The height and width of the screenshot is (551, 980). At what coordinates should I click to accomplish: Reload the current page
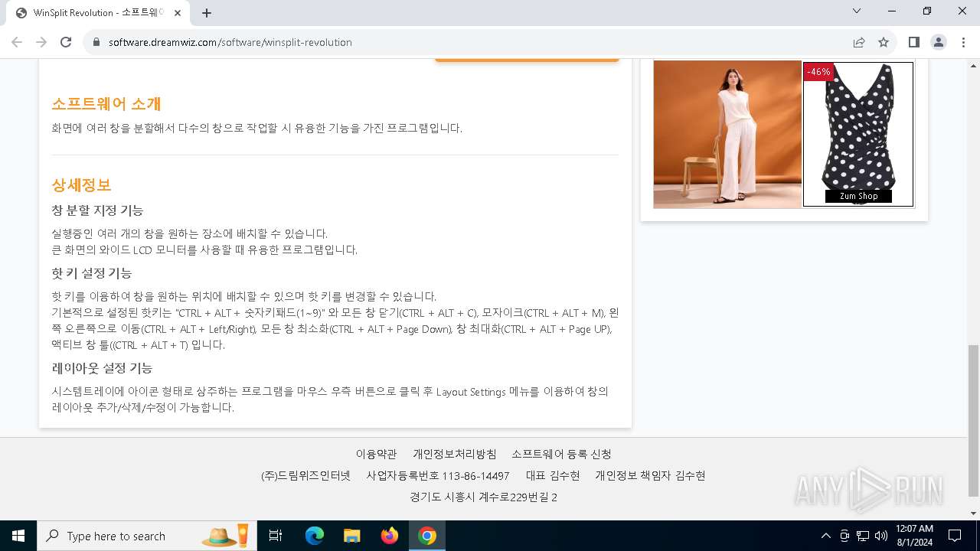point(66,42)
